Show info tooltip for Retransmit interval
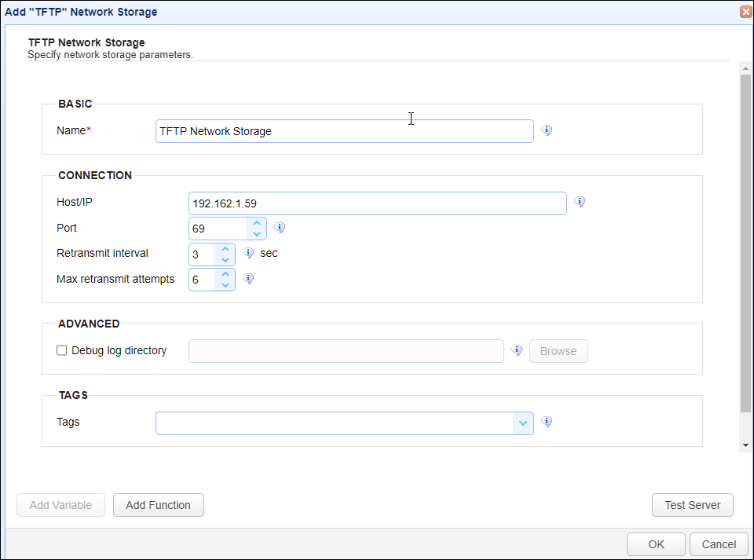754x560 pixels. click(248, 253)
